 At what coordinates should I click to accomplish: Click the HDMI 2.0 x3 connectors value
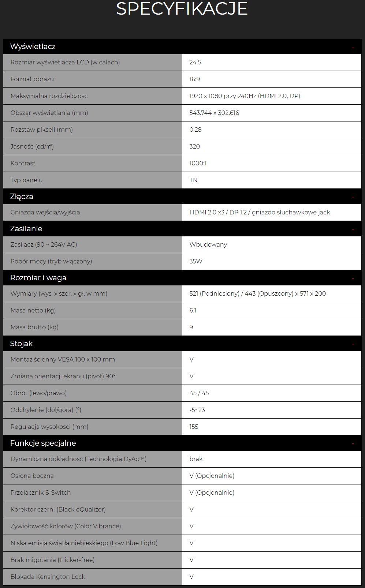coord(260,212)
